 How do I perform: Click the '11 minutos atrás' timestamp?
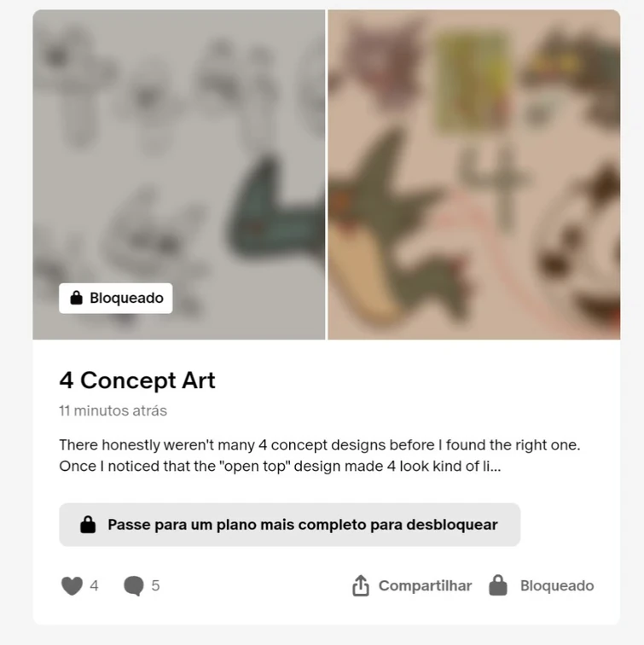click(x=113, y=410)
